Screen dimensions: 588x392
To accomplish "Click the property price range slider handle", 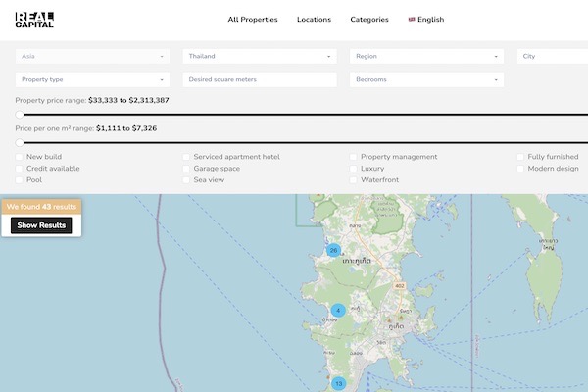I will [x=20, y=115].
